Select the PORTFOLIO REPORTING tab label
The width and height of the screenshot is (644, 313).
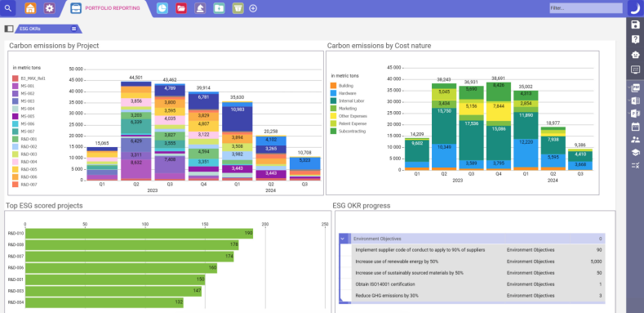click(112, 8)
